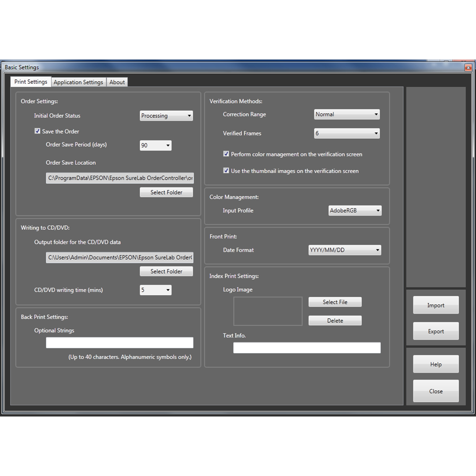This screenshot has height=476, width=476.
Task: Click the Import button
Action: pyautogui.click(x=435, y=305)
